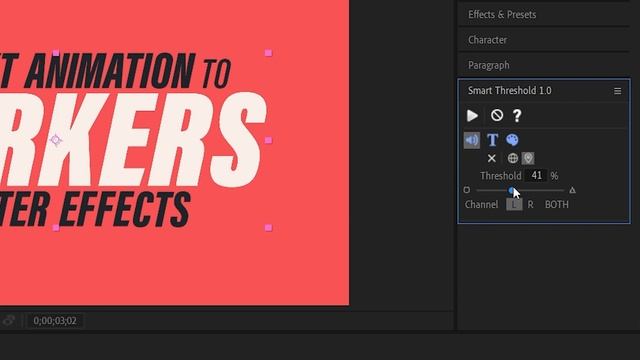Click the layer anchor point crosshair
Viewport: 640px width, 360px height.
(56, 140)
